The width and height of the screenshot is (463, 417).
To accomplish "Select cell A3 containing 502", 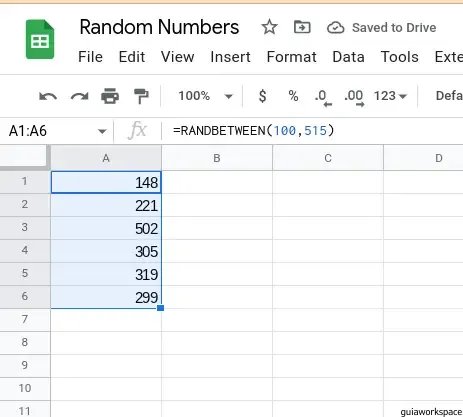I will [x=106, y=228].
